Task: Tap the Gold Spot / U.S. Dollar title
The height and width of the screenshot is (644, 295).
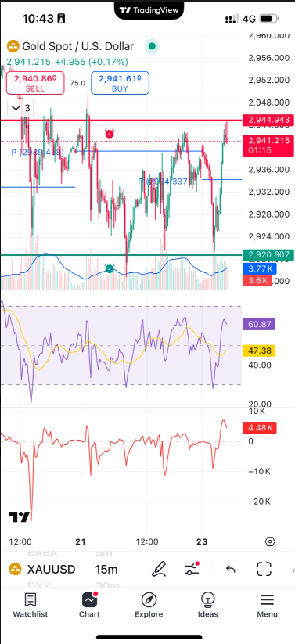Action: click(77, 46)
